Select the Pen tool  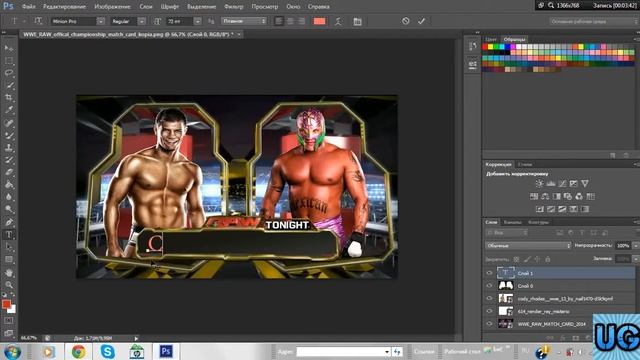click(9, 222)
